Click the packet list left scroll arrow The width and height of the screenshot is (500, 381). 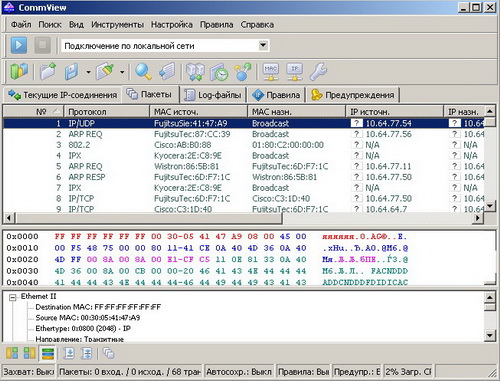pyautogui.click(x=8, y=218)
